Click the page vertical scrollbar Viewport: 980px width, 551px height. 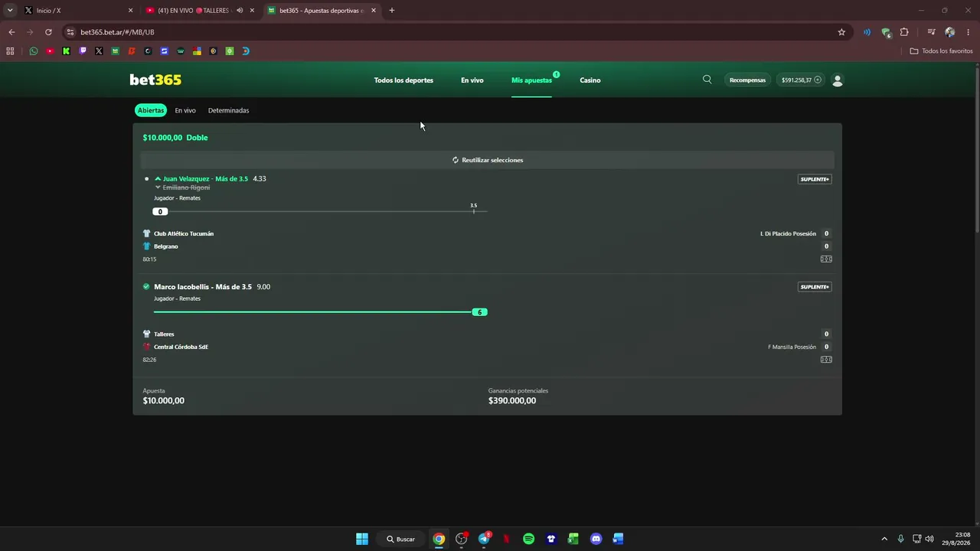[x=977, y=149]
